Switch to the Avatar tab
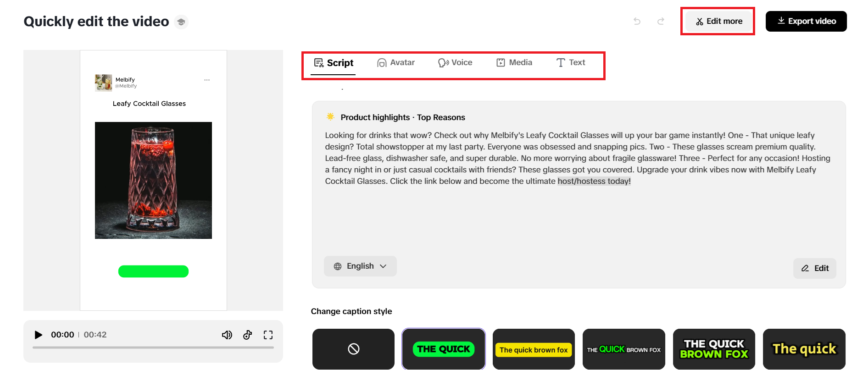Image resolution: width=868 pixels, height=370 pixels. (396, 63)
